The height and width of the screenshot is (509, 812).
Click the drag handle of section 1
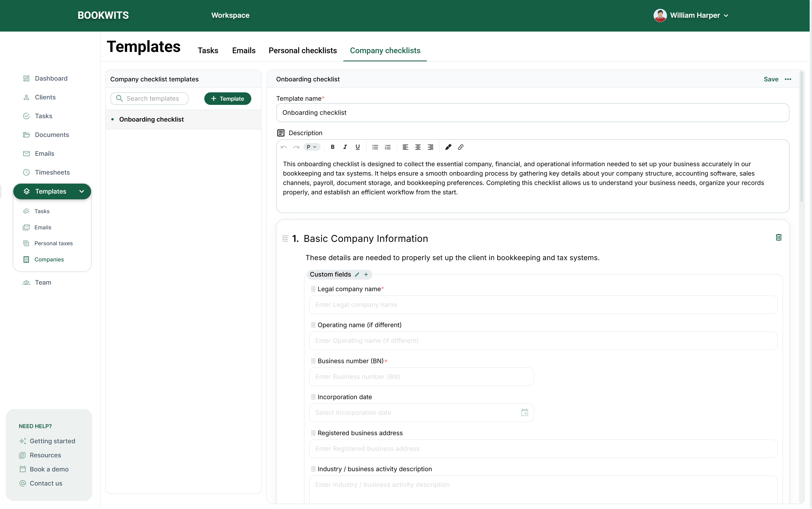[x=285, y=238]
